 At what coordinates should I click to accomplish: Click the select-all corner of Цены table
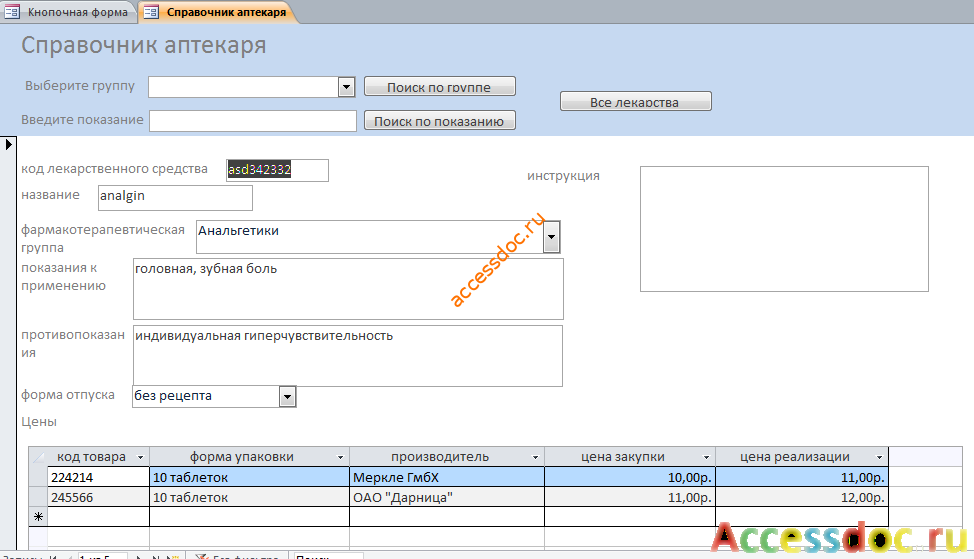(38, 457)
